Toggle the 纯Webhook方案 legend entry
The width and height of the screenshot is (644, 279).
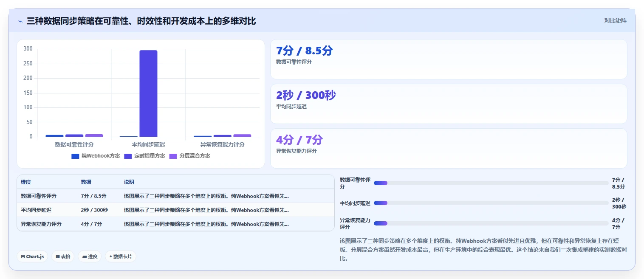[x=96, y=156]
